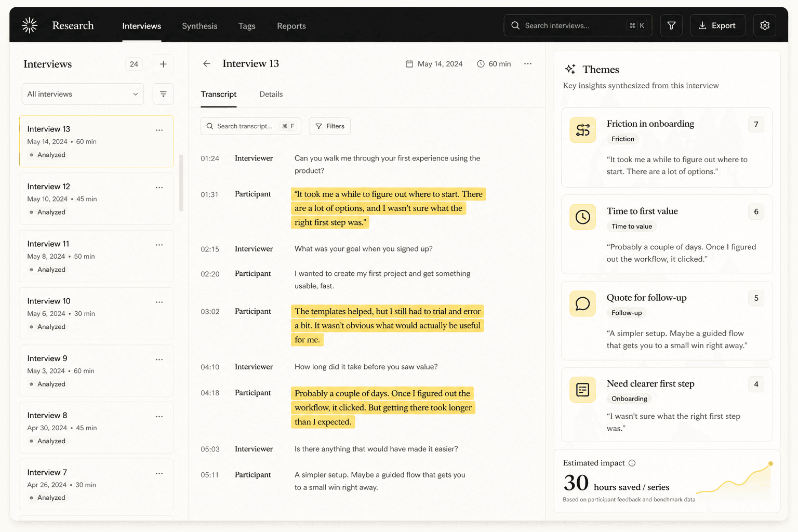The width and height of the screenshot is (798, 532).
Task: Click the Need clearer first step document icon
Action: pyautogui.click(x=583, y=390)
